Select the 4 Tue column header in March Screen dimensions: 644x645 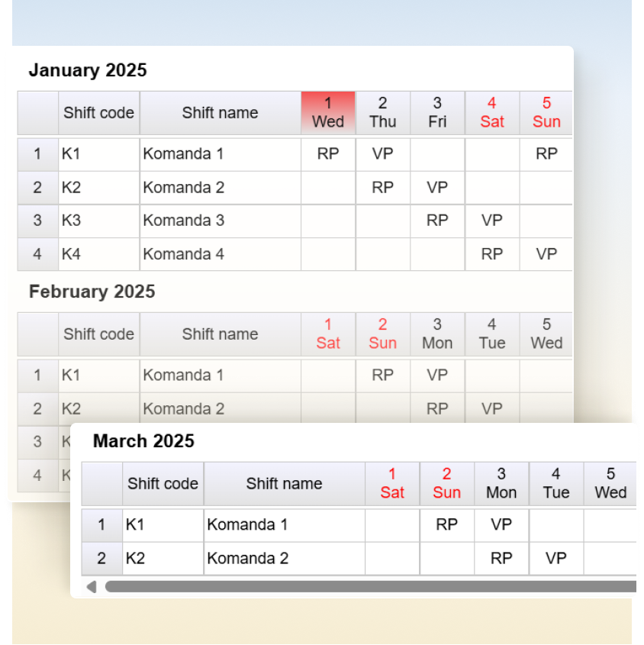(556, 483)
